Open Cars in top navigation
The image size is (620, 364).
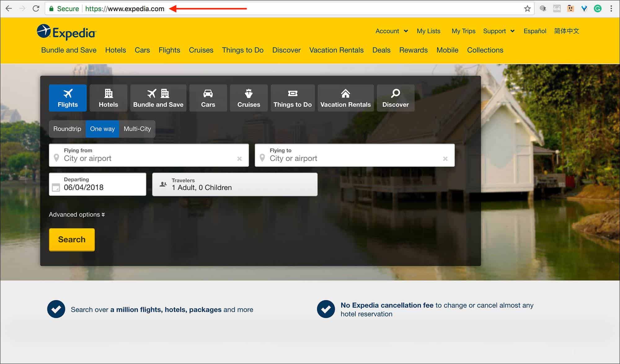(142, 50)
